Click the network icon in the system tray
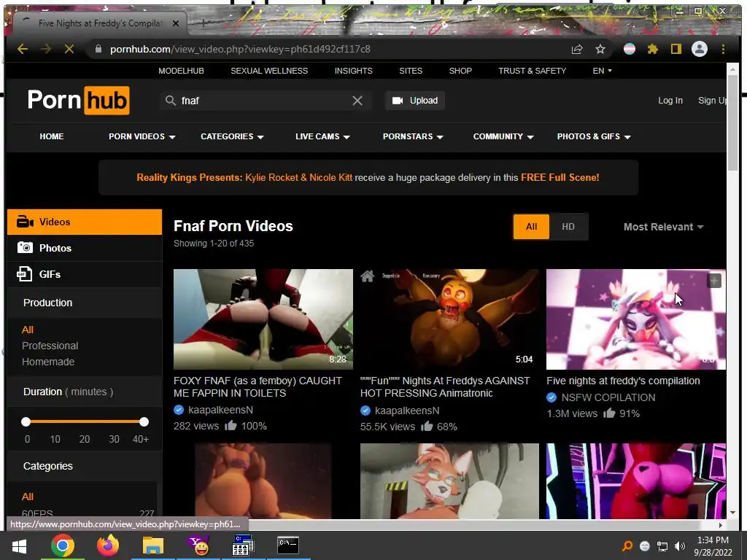The width and height of the screenshot is (747, 560). tap(662, 546)
